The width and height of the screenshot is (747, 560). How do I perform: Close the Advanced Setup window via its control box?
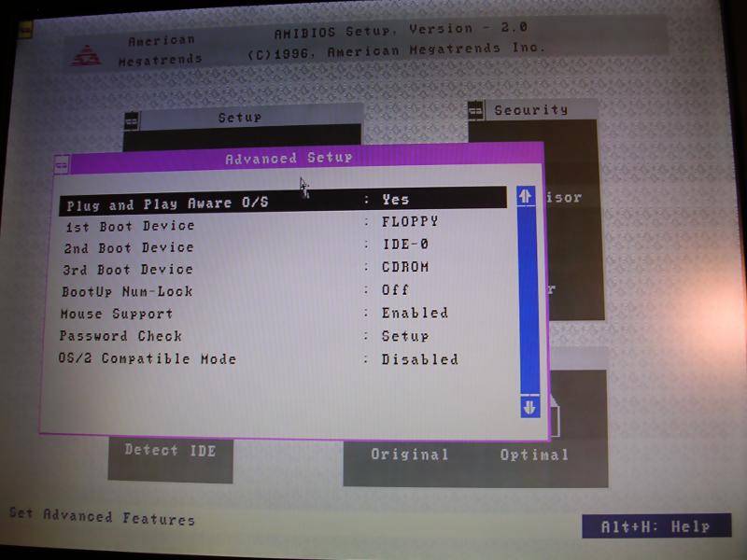pyautogui.click(x=62, y=165)
